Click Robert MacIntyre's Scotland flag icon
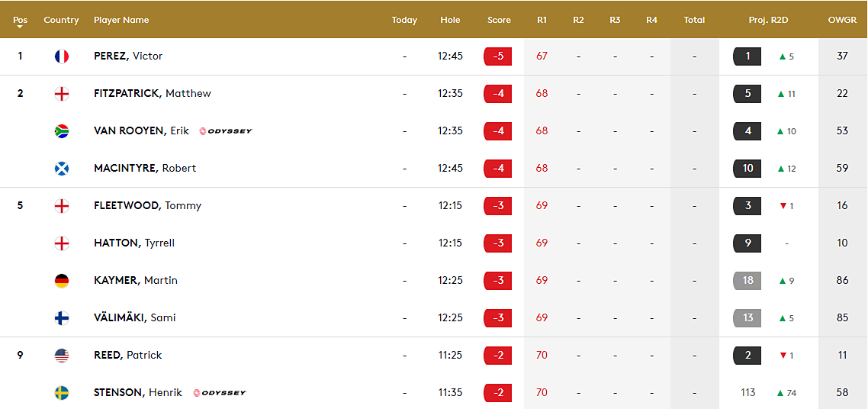 (x=62, y=169)
